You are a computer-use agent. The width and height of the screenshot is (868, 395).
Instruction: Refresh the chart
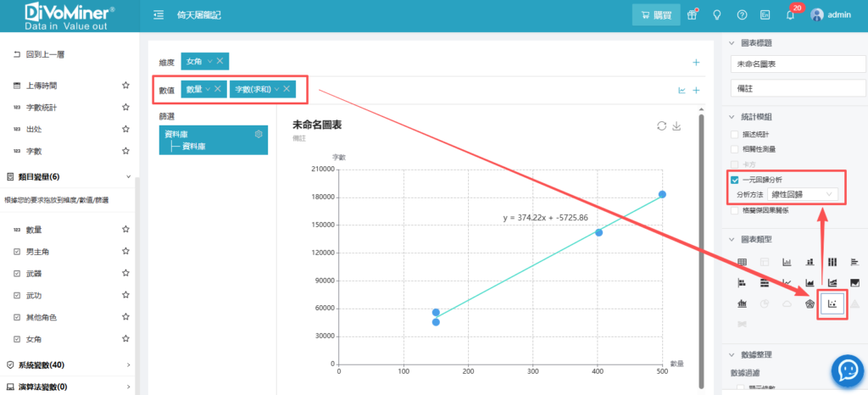[x=661, y=126]
